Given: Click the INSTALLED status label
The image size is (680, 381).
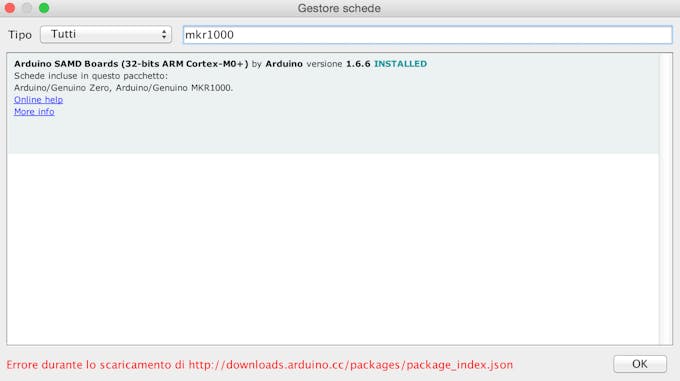Looking at the screenshot, I should click(x=400, y=64).
